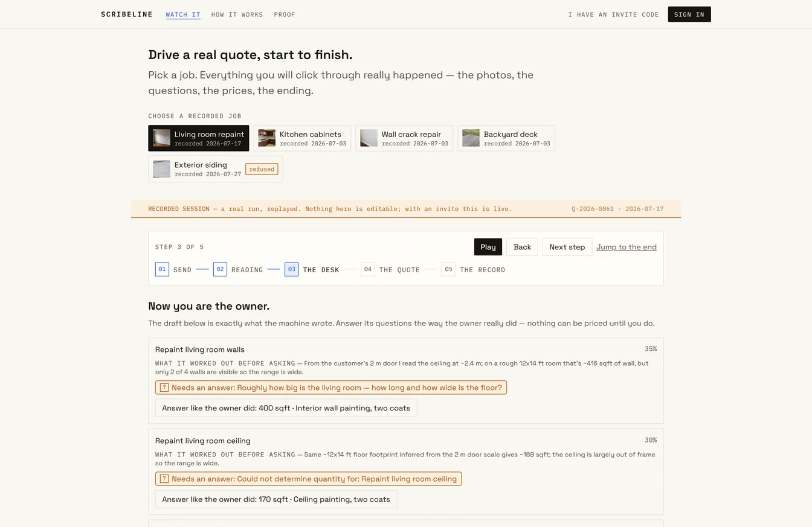Click the Q-2026-0061 session ID

(593, 209)
